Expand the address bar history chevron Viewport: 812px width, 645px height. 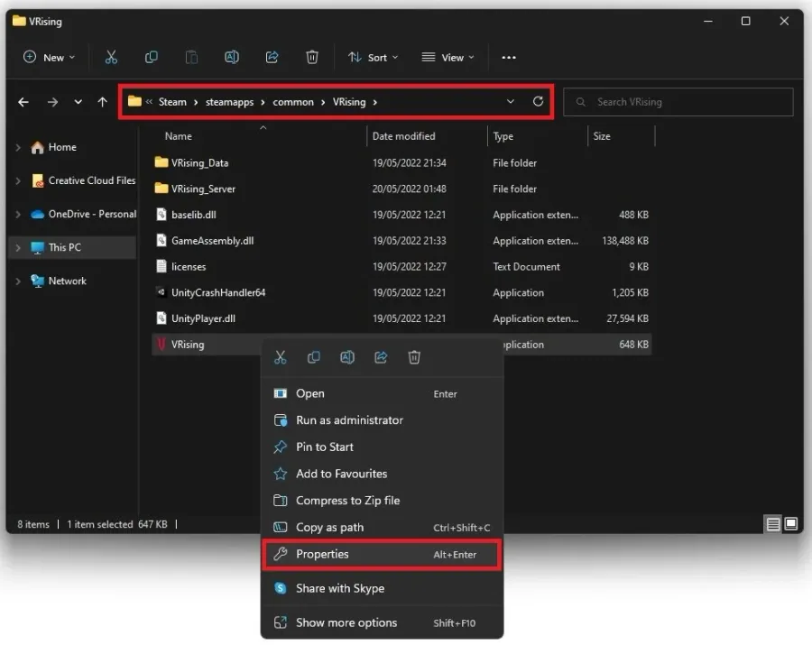click(511, 101)
